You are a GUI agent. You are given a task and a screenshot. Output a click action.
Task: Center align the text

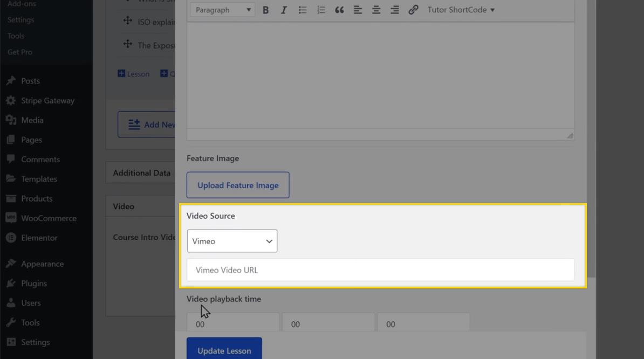point(376,10)
